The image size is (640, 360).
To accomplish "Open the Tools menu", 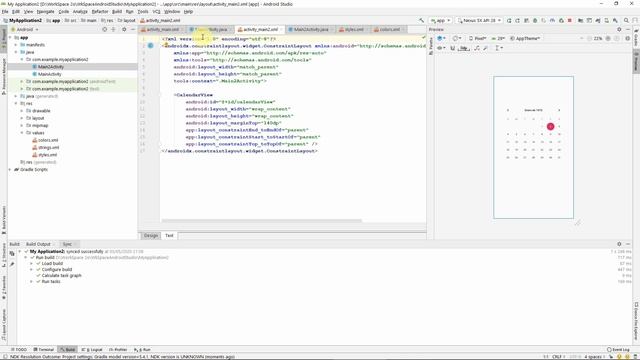I will coord(143,12).
